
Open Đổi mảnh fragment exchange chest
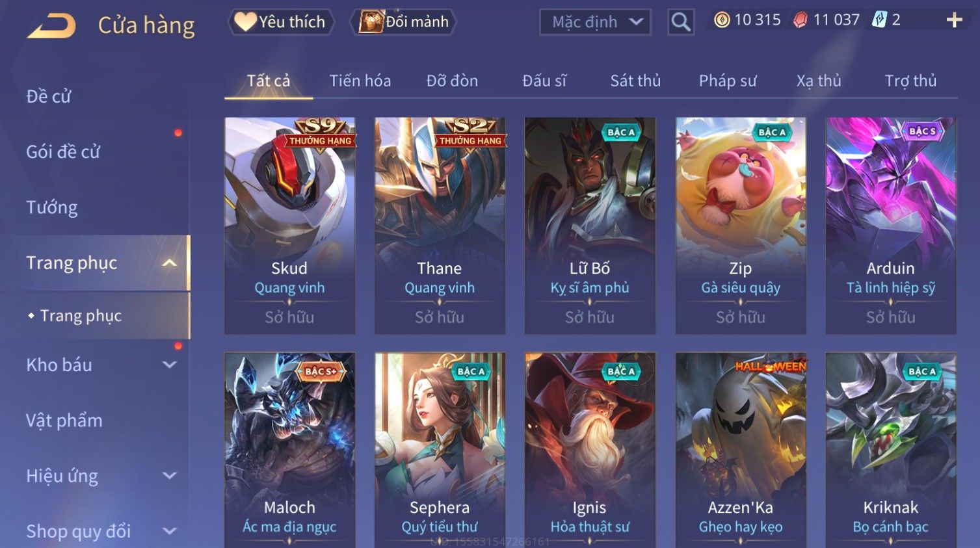[x=403, y=22]
